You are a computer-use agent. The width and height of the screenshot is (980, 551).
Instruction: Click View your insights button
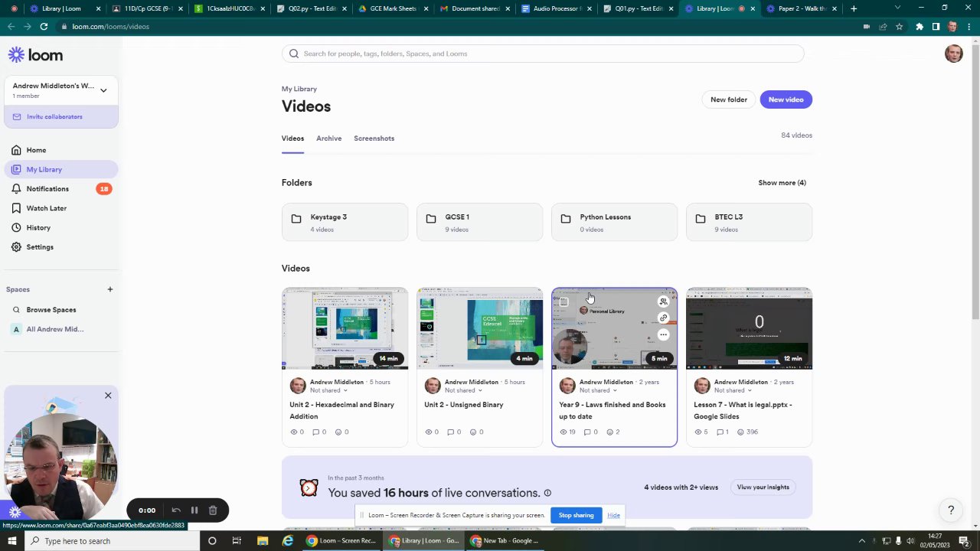[x=763, y=487]
